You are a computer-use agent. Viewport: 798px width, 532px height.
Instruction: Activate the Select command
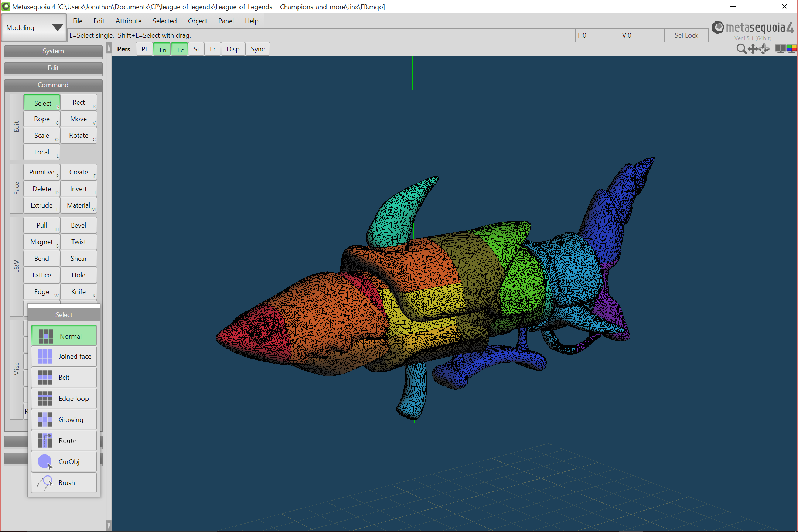click(42, 103)
